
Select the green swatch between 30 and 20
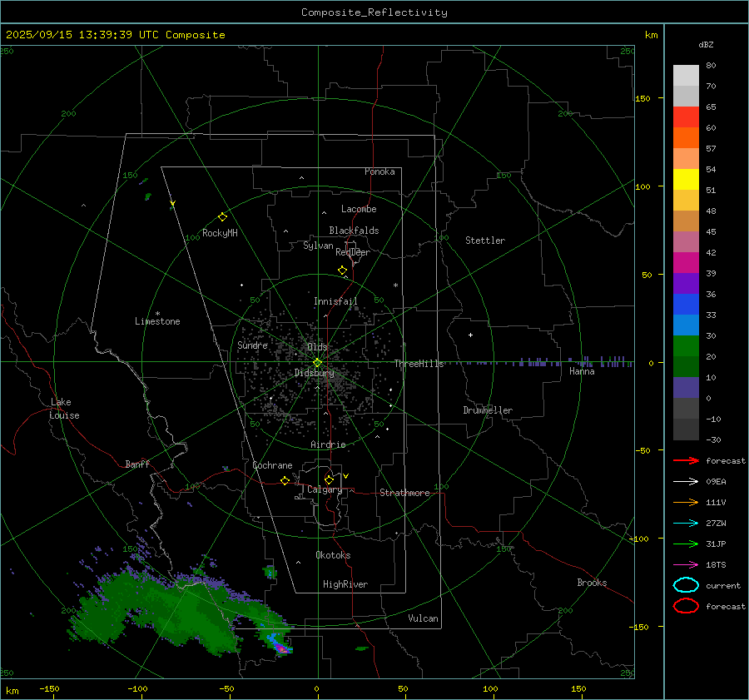pos(686,346)
